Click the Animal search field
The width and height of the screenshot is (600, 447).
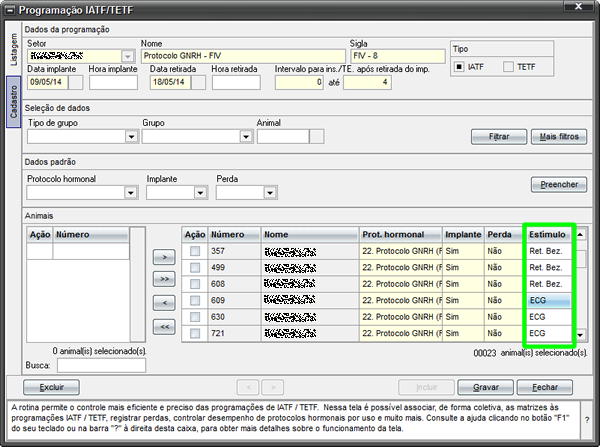283,137
